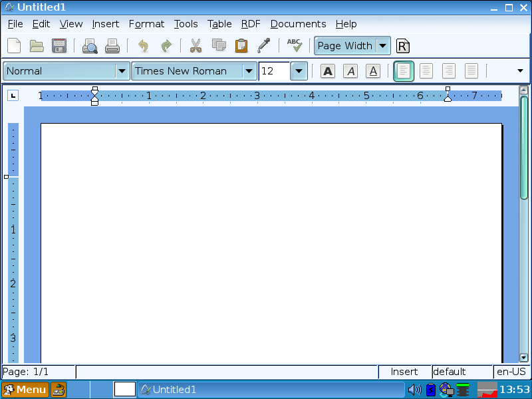Click the default status bar field
The image size is (532, 399).
tap(462, 372)
